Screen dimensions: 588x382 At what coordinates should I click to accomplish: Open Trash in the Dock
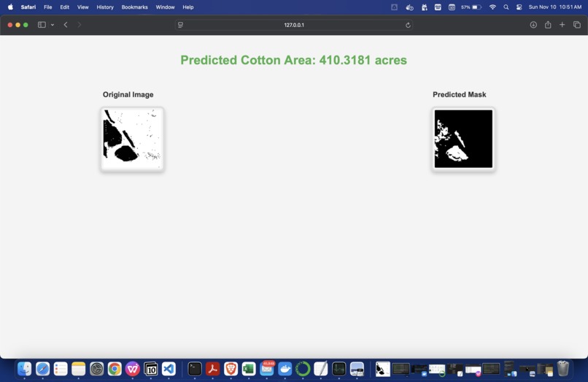[x=563, y=369]
